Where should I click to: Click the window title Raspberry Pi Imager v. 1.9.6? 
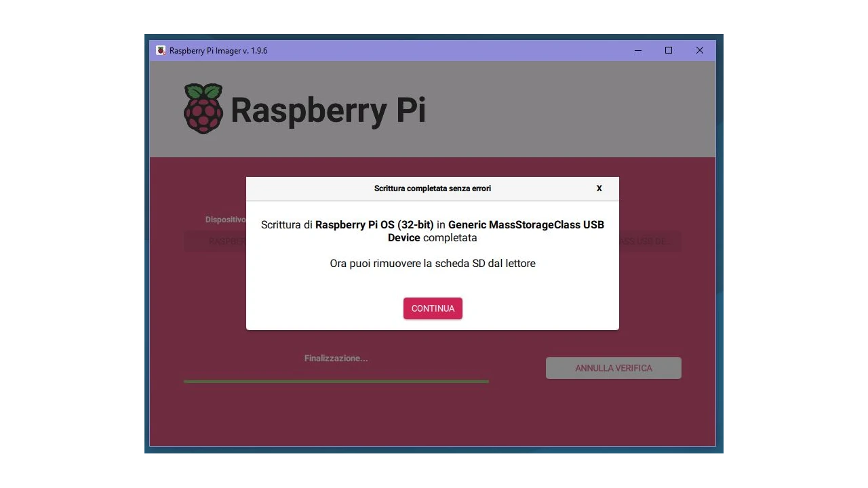coord(218,51)
